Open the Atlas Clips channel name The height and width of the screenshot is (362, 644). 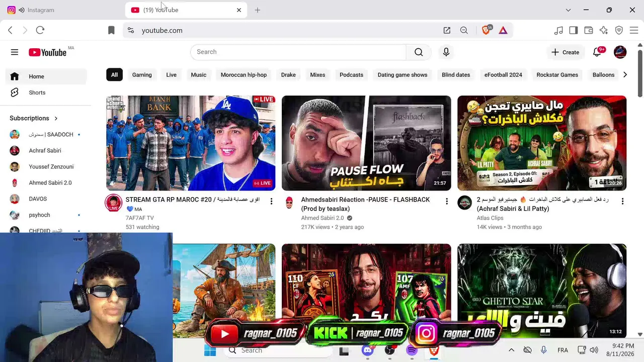click(490, 218)
